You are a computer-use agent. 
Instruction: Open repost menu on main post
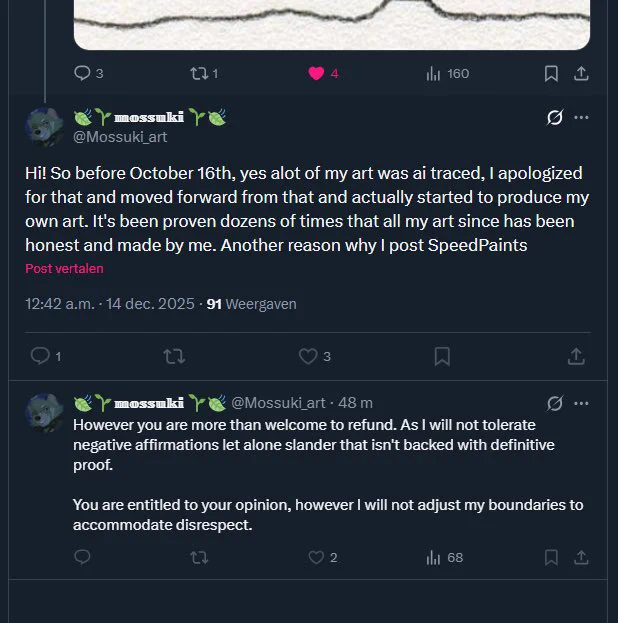point(174,356)
